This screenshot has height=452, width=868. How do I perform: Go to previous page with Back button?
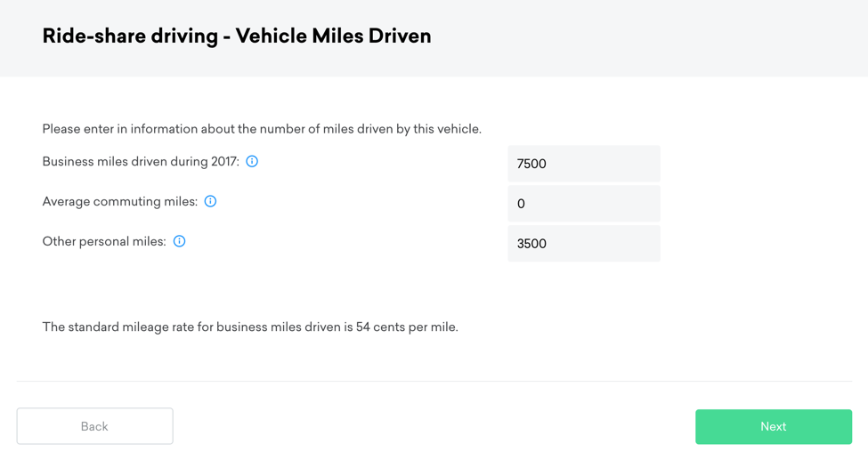coord(94,426)
